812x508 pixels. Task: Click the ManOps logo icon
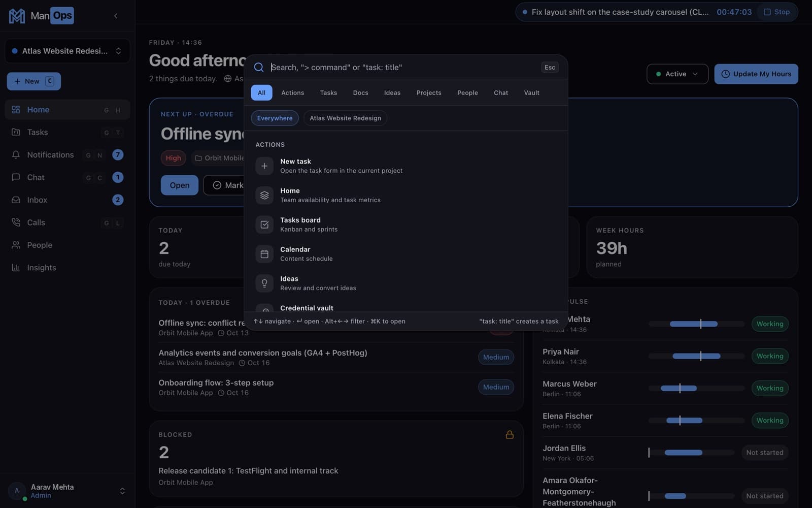coord(17,16)
